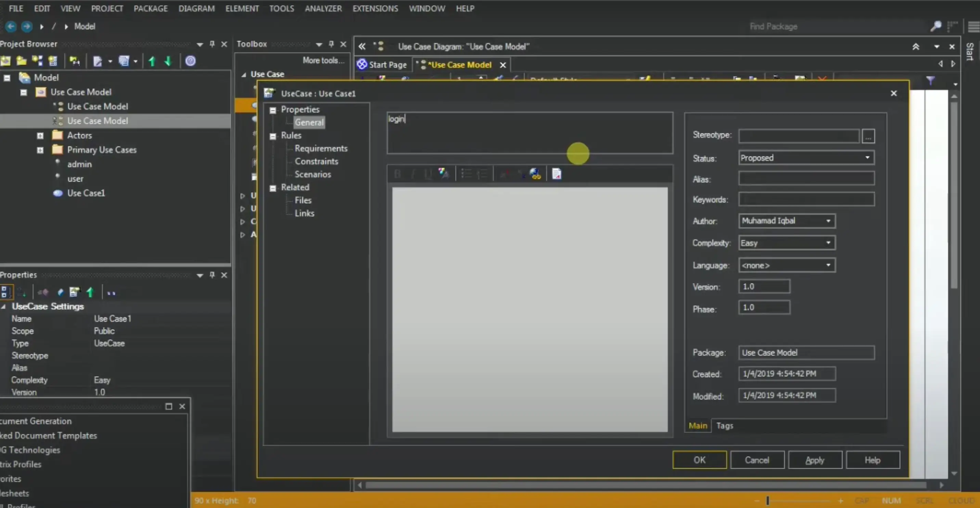Click the documentation page icon in Project Browser toolbar
This screenshot has height=508, width=980.
(98, 61)
